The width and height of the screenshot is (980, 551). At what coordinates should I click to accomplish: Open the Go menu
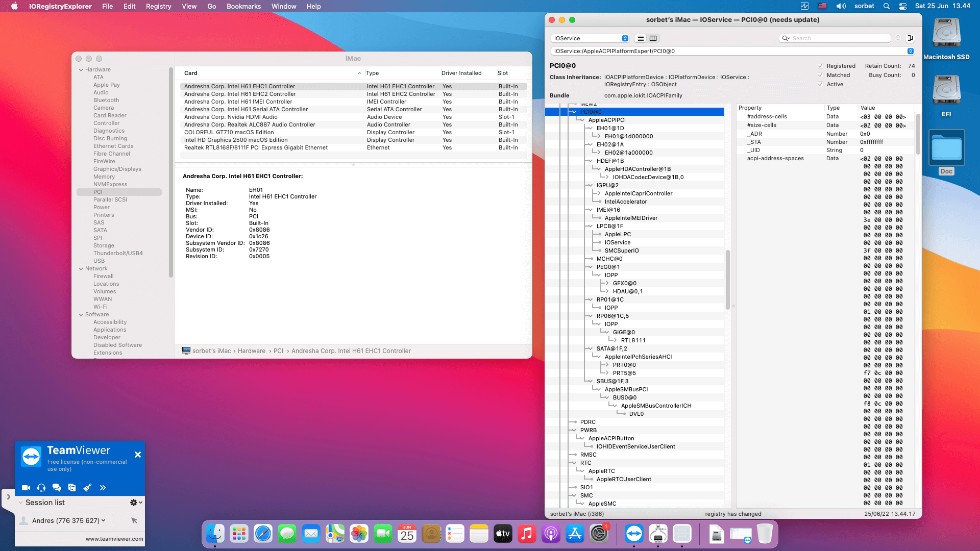coord(211,6)
